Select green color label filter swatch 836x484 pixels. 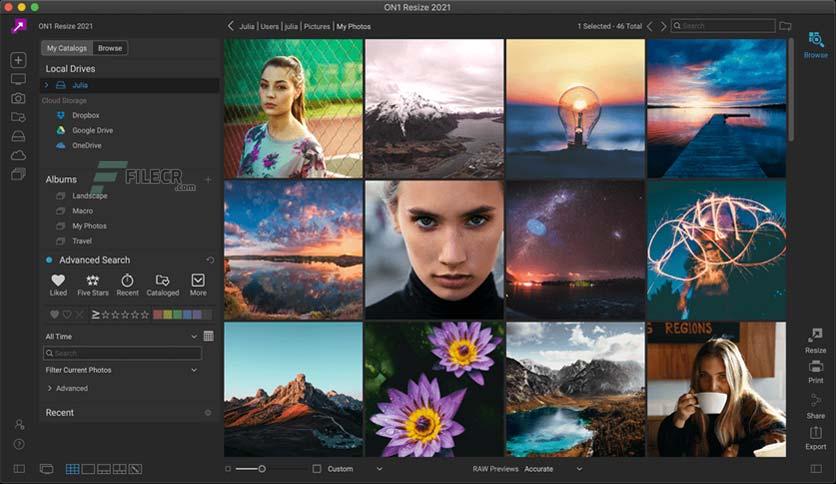177,314
